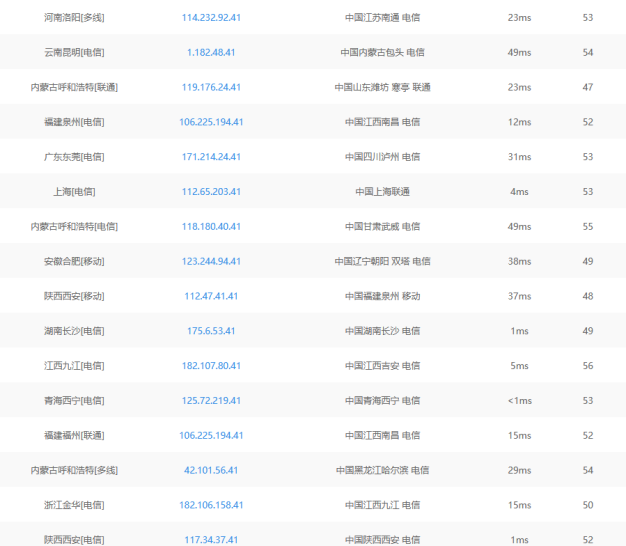Select node name 浙江金华[电信]
The width and height of the screenshot is (626, 546).
point(74,505)
